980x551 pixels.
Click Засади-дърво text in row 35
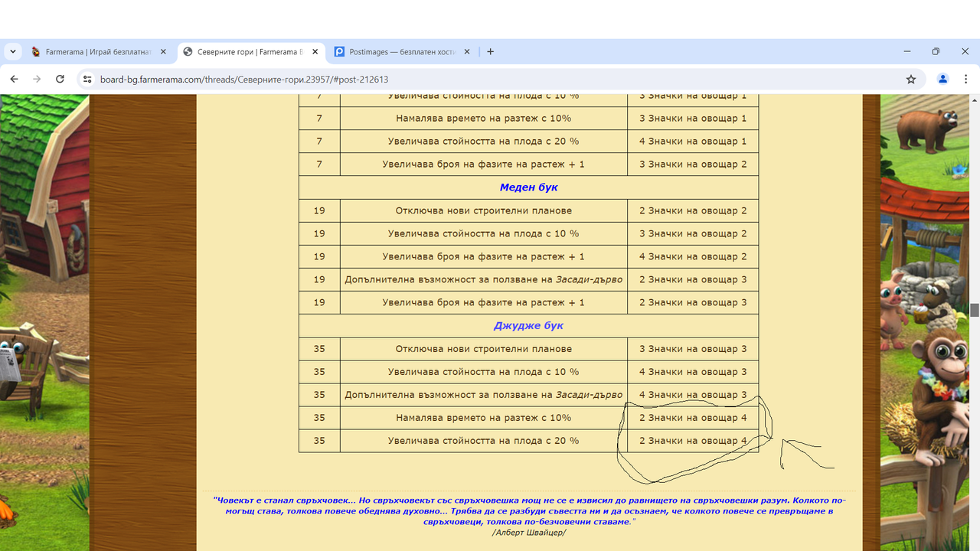(x=589, y=395)
